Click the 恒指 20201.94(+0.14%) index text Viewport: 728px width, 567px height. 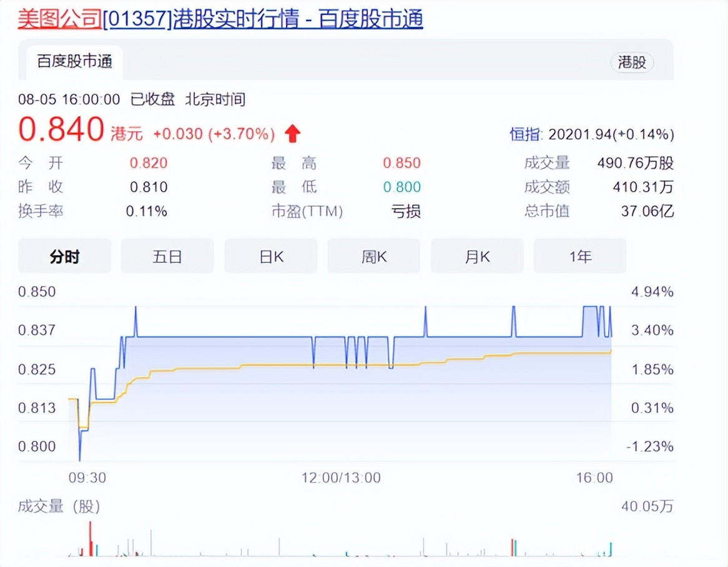point(592,134)
